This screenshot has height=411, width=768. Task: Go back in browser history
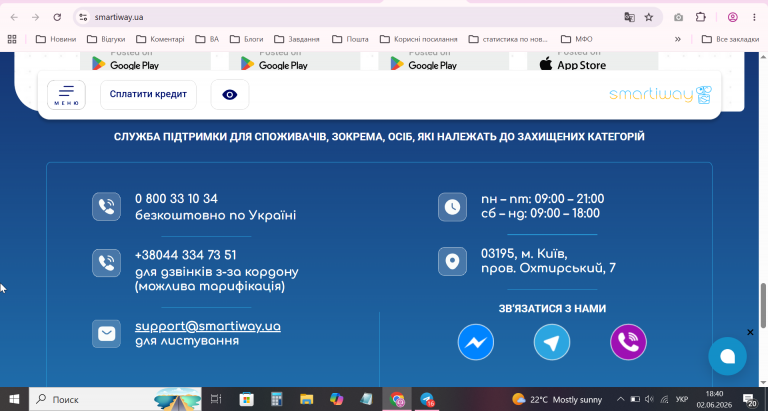tap(14, 17)
